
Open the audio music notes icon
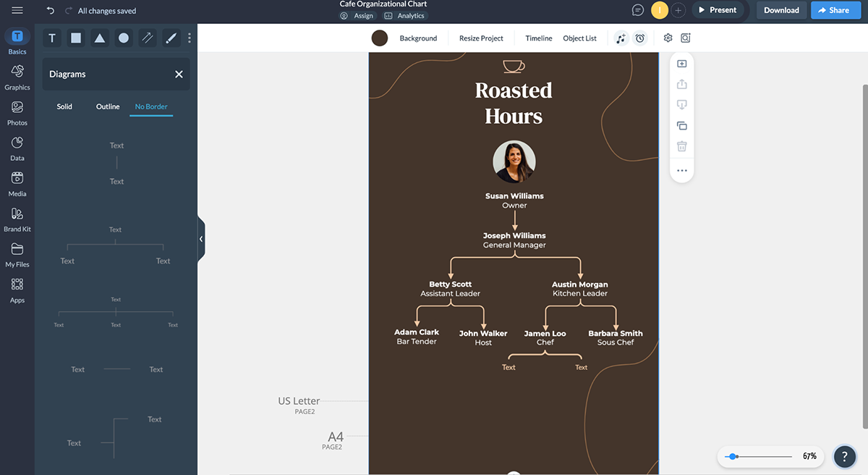click(x=621, y=38)
